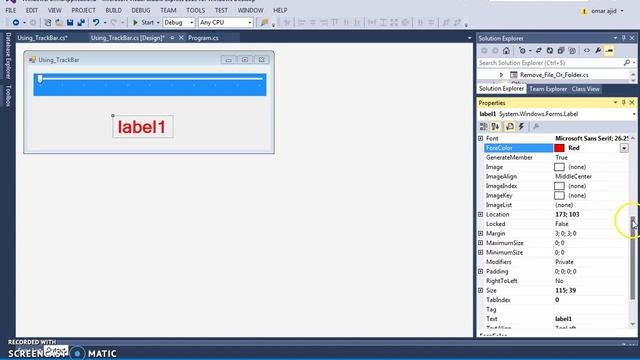640x360 pixels.
Task: Expand the MaximumSize property
Action: pos(480,243)
